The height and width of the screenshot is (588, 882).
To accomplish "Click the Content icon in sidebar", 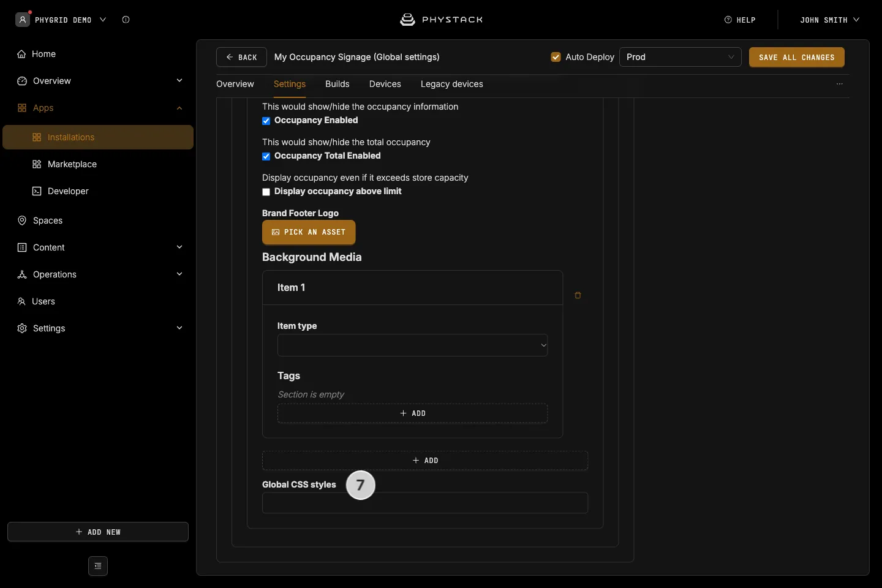I will pyautogui.click(x=22, y=247).
